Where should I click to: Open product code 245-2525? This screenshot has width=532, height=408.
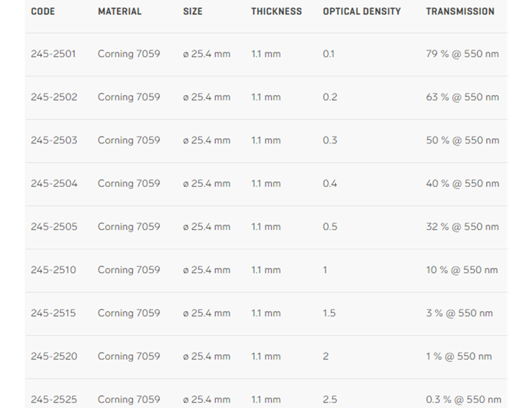(x=54, y=399)
